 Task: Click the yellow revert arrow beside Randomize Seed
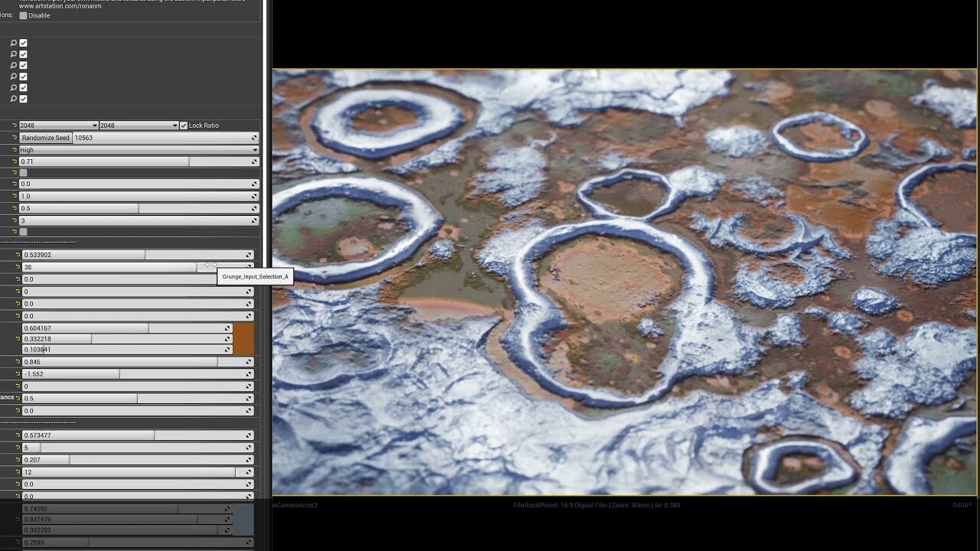pos(15,138)
